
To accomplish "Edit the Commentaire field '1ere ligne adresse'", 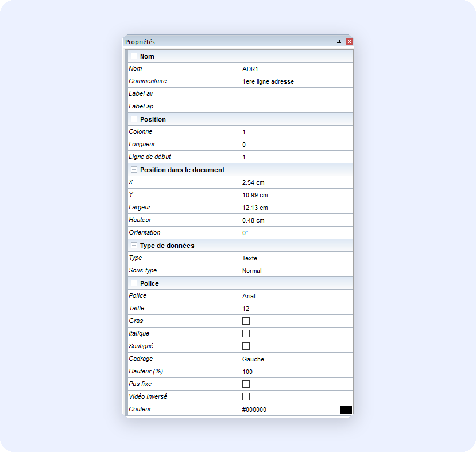I will [x=295, y=81].
